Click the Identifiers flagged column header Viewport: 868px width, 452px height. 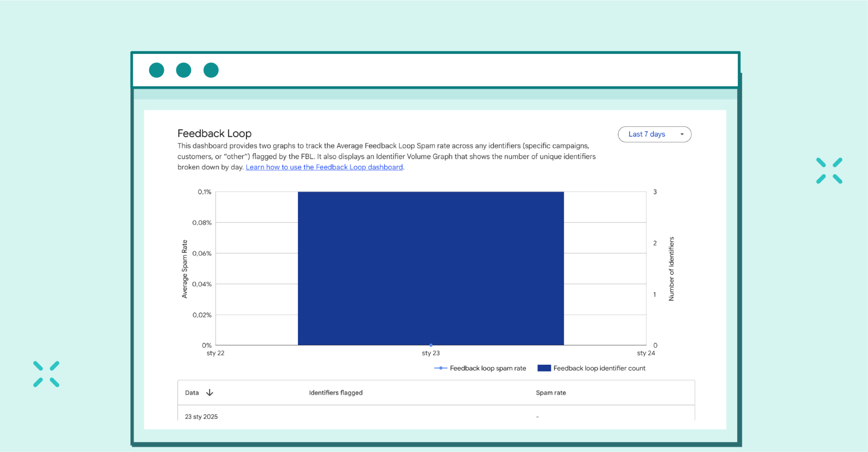(x=335, y=392)
